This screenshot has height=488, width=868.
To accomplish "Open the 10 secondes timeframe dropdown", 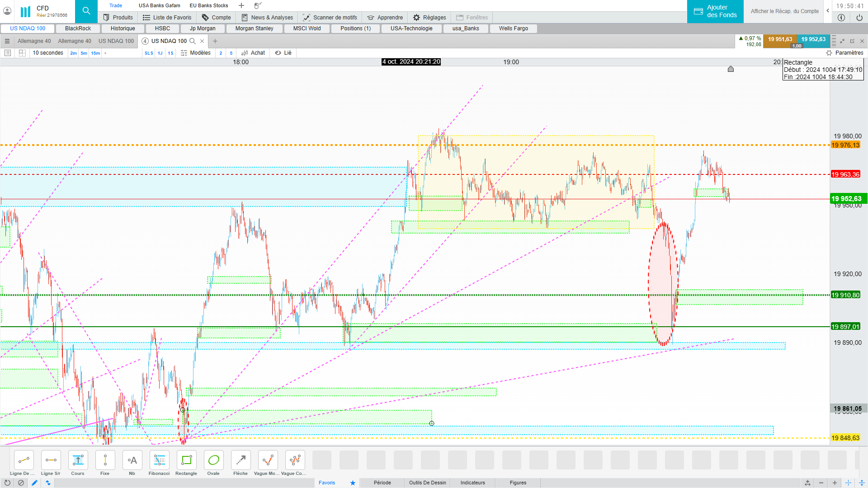I will [x=48, y=53].
